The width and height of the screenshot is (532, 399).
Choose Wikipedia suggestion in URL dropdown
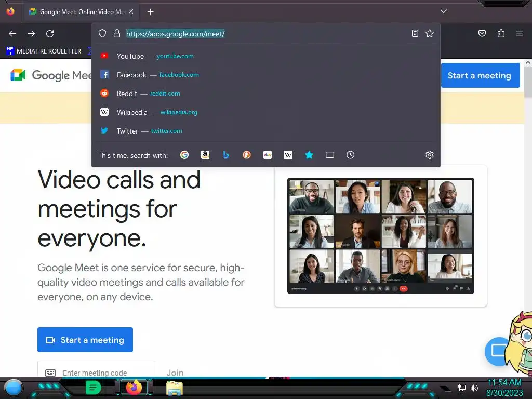pyautogui.click(x=266, y=112)
